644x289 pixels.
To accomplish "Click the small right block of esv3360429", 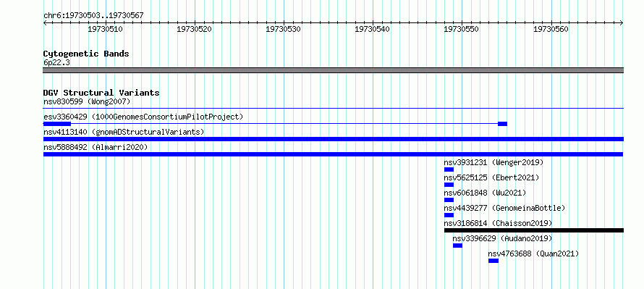I will point(502,124).
